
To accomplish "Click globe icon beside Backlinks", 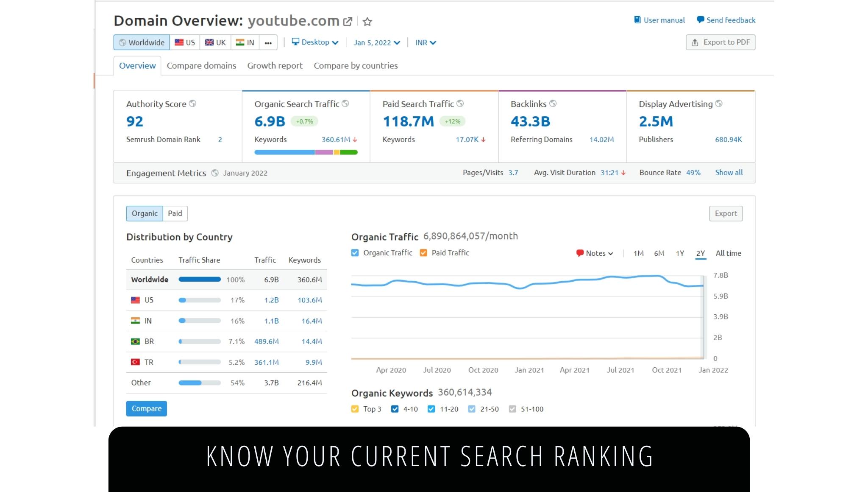I will click(553, 103).
